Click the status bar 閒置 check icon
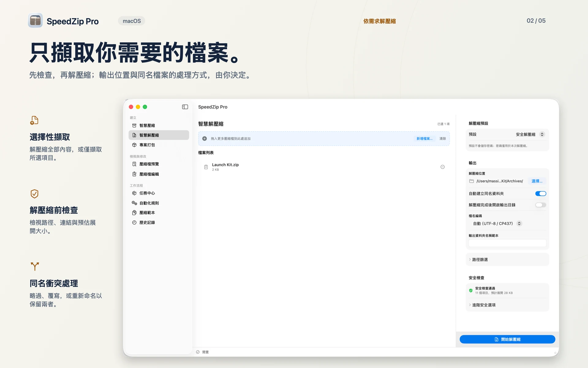Screen dimensions: 588x368 pos(198,352)
